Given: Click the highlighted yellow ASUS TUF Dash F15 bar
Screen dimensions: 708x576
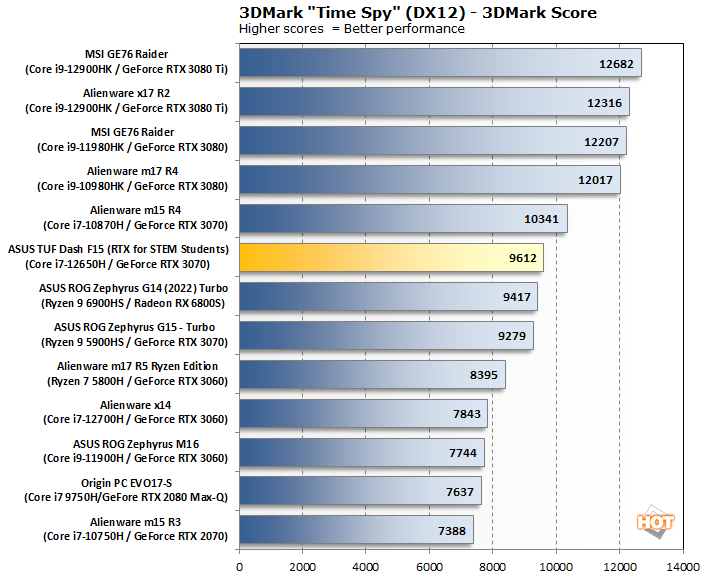Looking at the screenshot, I should click(390, 257).
